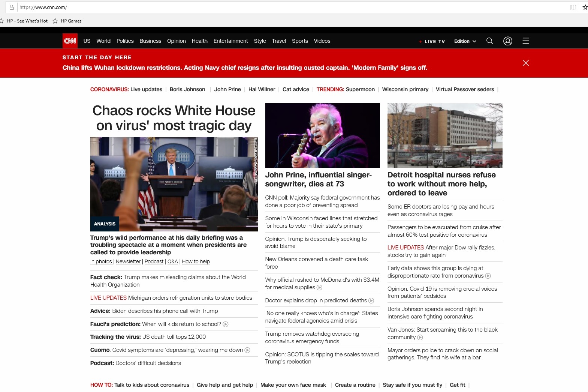
Task: Open Coronavirus Live updates link
Action: [x=146, y=89]
